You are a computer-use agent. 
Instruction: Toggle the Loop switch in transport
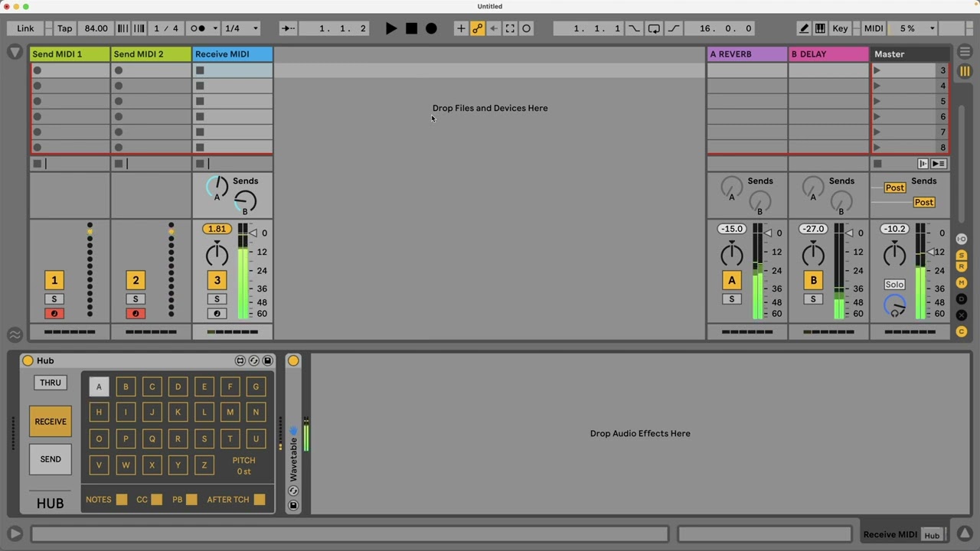[x=654, y=28]
